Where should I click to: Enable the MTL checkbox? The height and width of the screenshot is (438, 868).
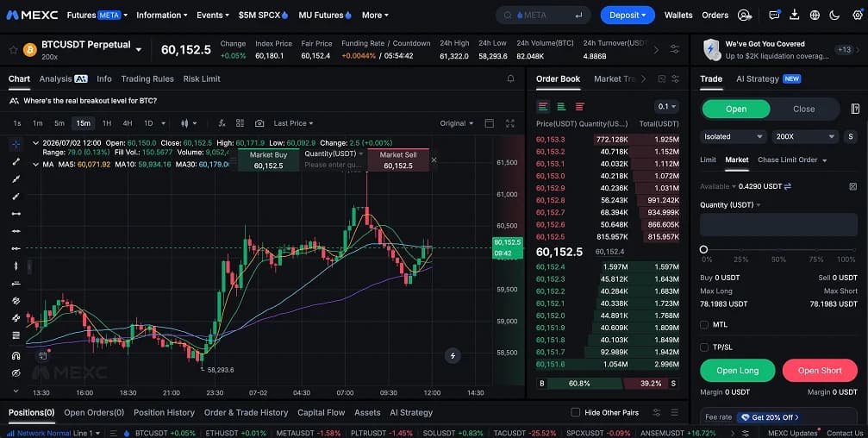click(x=704, y=324)
